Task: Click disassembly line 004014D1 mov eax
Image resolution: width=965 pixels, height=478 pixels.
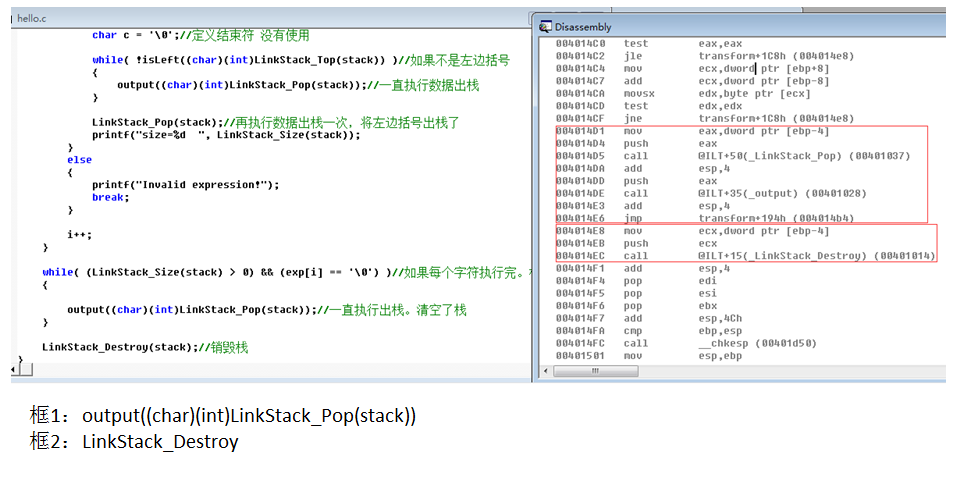Action: (692, 131)
